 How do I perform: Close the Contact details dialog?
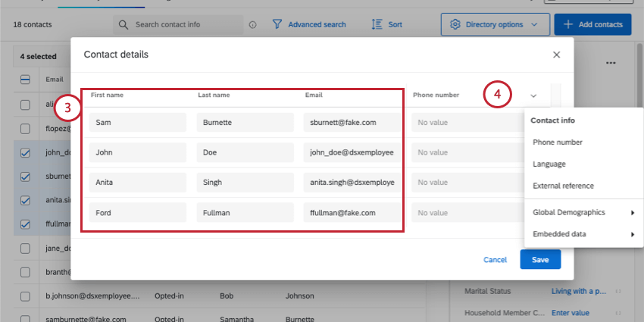click(557, 55)
